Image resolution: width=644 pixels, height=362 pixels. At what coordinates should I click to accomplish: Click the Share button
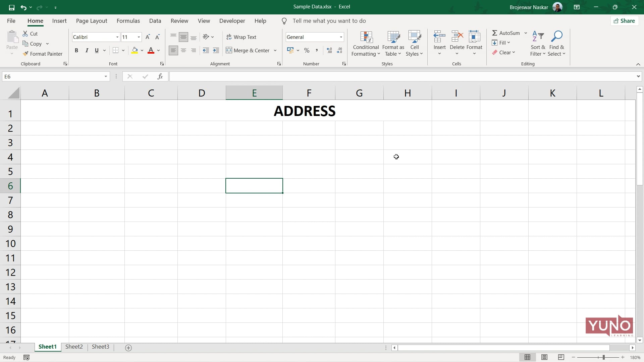pos(624,21)
